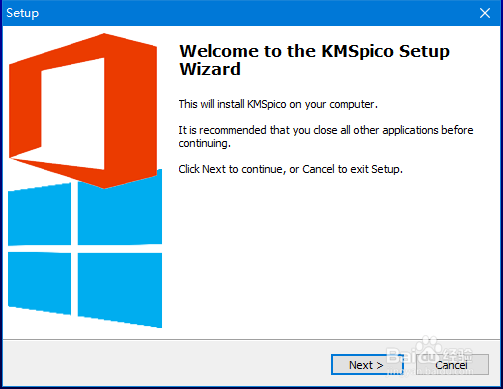The height and width of the screenshot is (389, 503).
Task: Click the horizontal separator above the buttons
Action: click(251, 340)
